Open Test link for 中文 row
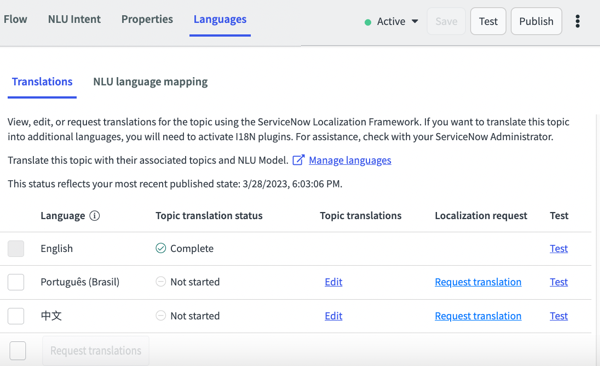Screen dimensions: 600x366 click(x=559, y=316)
